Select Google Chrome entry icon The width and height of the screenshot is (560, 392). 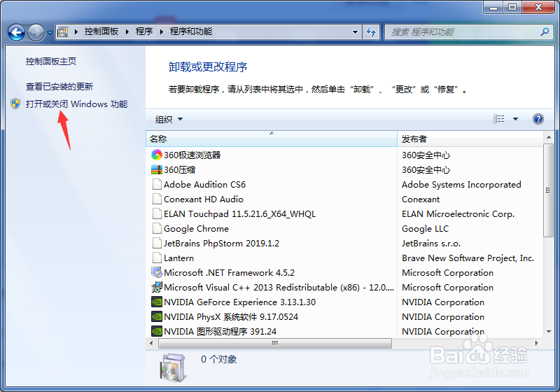tap(156, 228)
